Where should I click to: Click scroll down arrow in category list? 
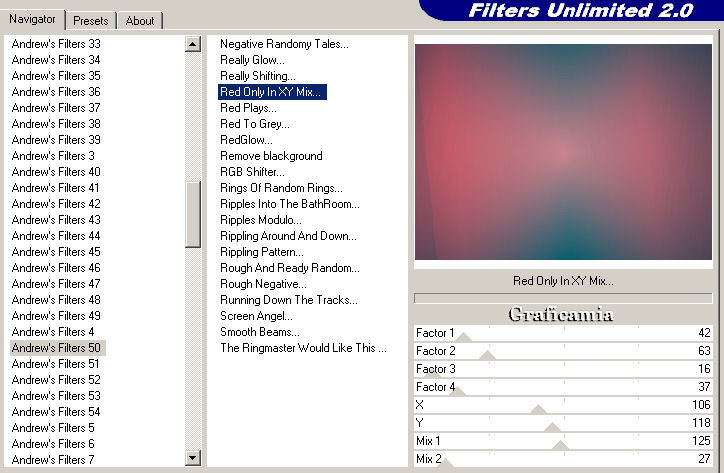[x=193, y=458]
